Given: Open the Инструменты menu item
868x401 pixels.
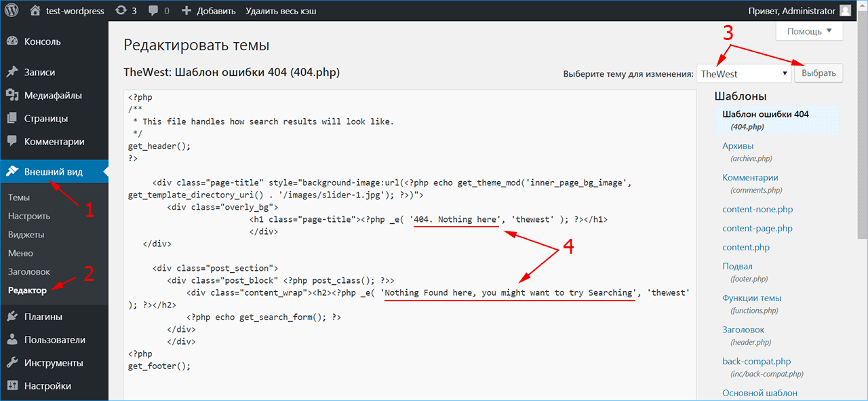Looking at the screenshot, I should tap(54, 362).
